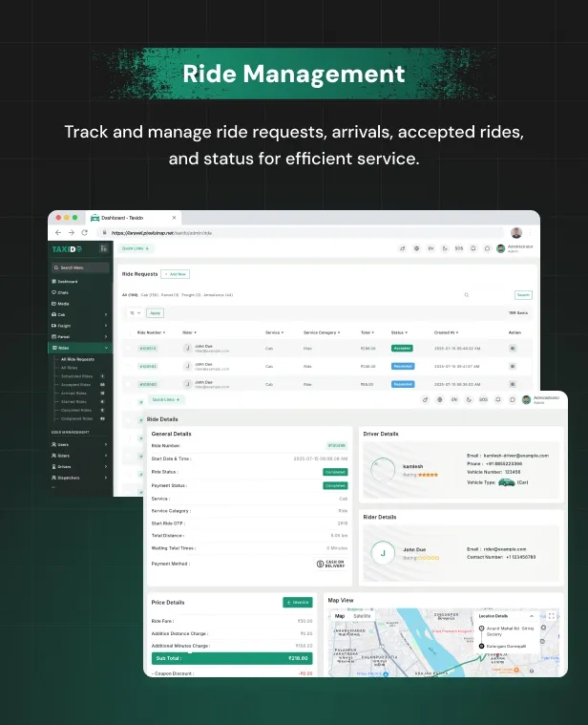
Task: Click the Add New ride request button
Action: [175, 274]
